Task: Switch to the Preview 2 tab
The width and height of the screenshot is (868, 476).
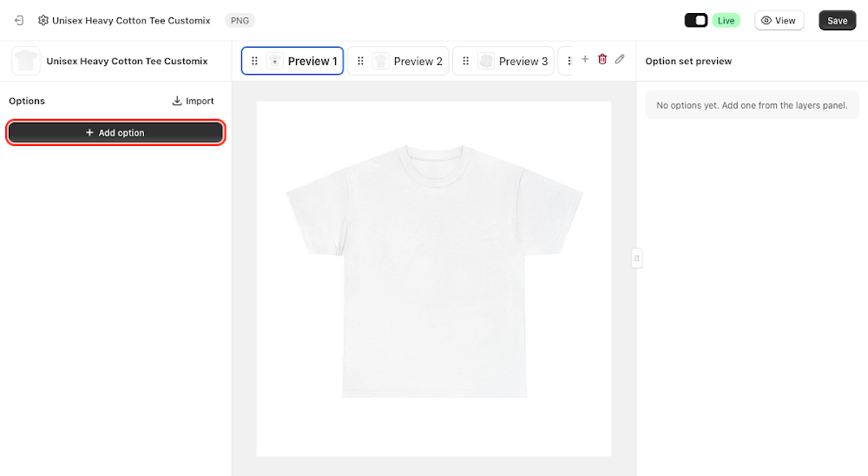Action: pyautogui.click(x=398, y=61)
